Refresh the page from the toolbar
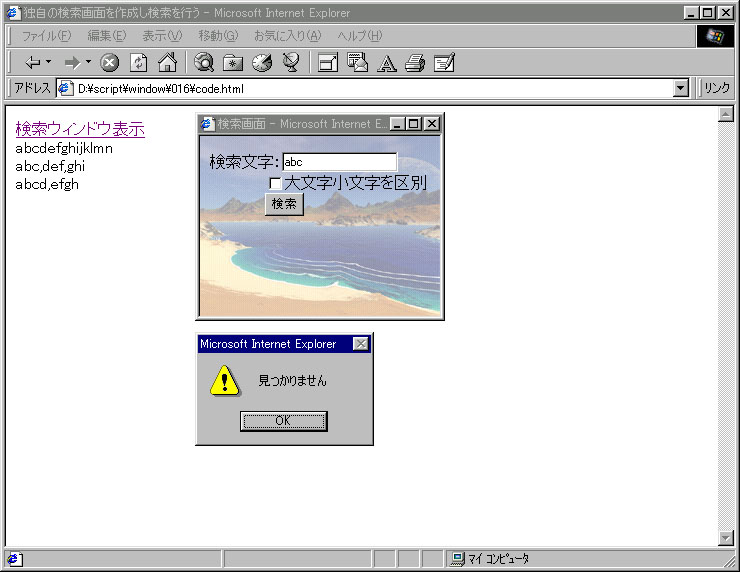Screen dimensions: 740x572 [138, 62]
